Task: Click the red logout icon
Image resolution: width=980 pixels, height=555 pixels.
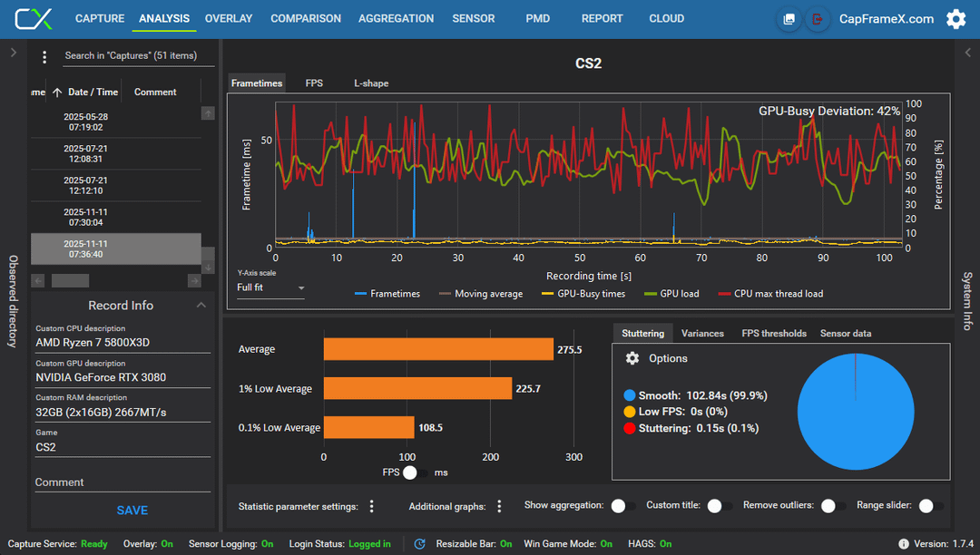Action: pyautogui.click(x=817, y=19)
